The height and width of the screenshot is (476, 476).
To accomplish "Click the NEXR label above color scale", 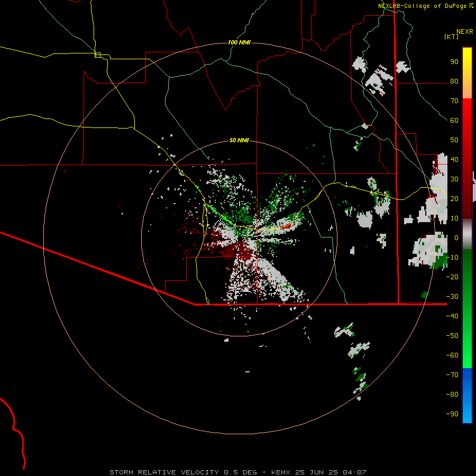I will click(465, 32).
